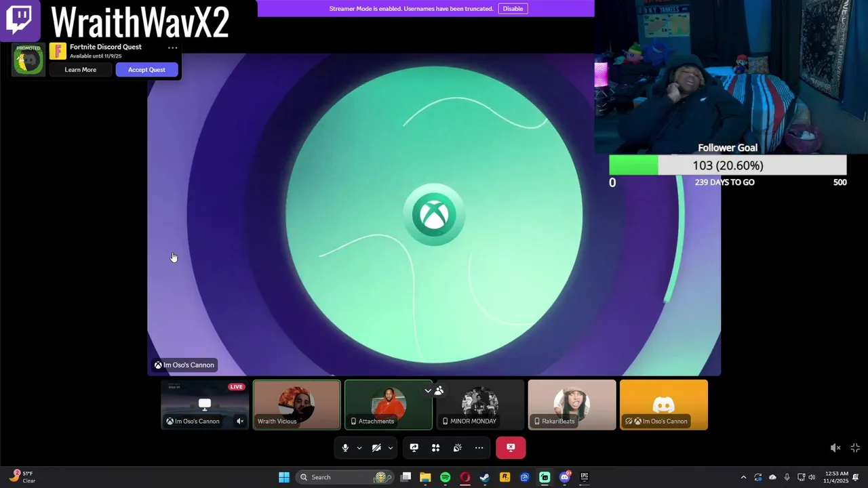Open Opera browser from taskbar
Screen dimensions: 868x488
465,477
